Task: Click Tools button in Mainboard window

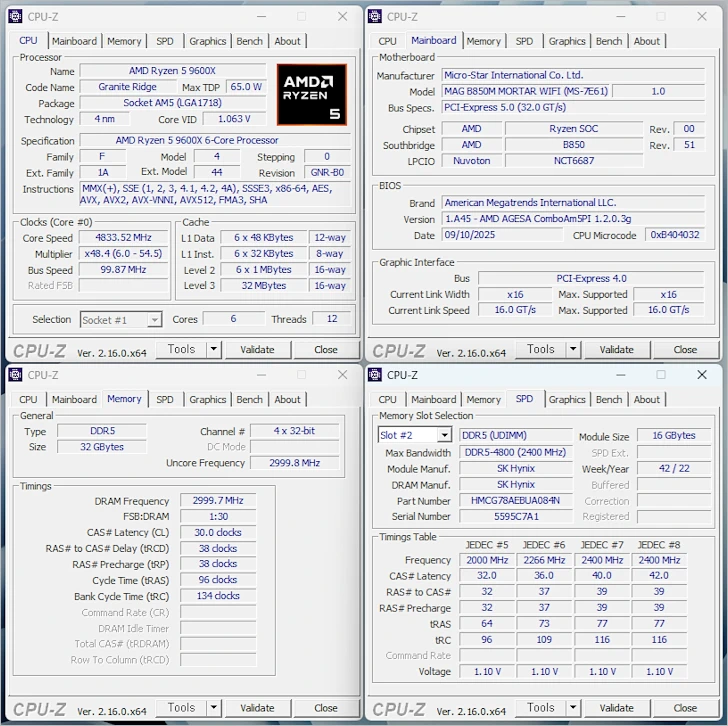Action: (x=540, y=349)
